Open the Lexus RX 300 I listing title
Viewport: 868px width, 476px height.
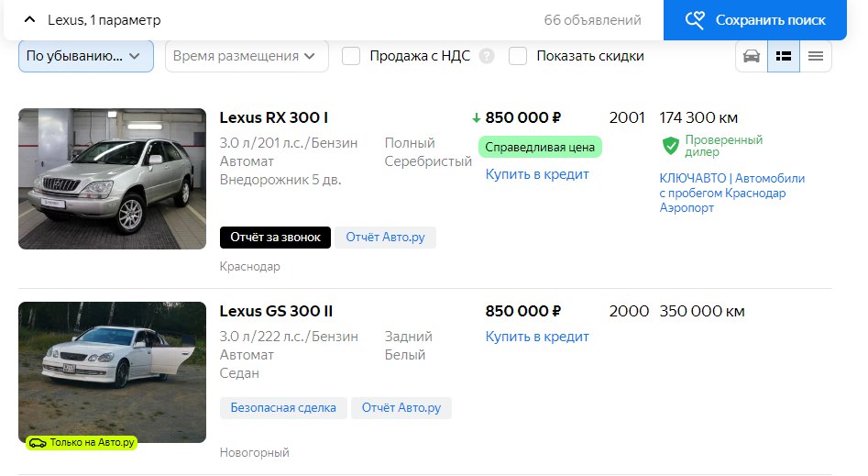273,117
